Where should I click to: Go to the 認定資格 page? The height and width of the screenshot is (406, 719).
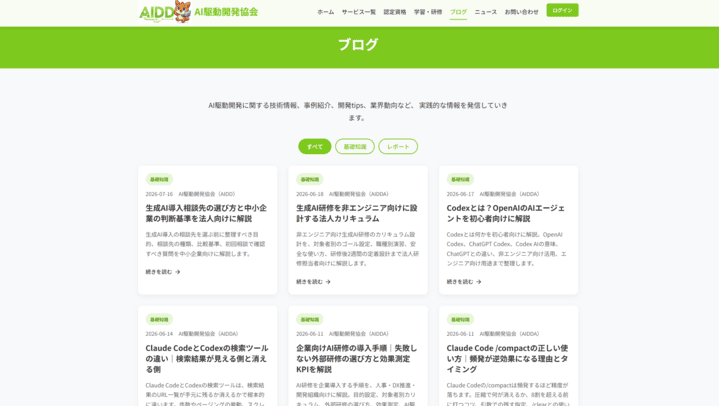pos(395,12)
